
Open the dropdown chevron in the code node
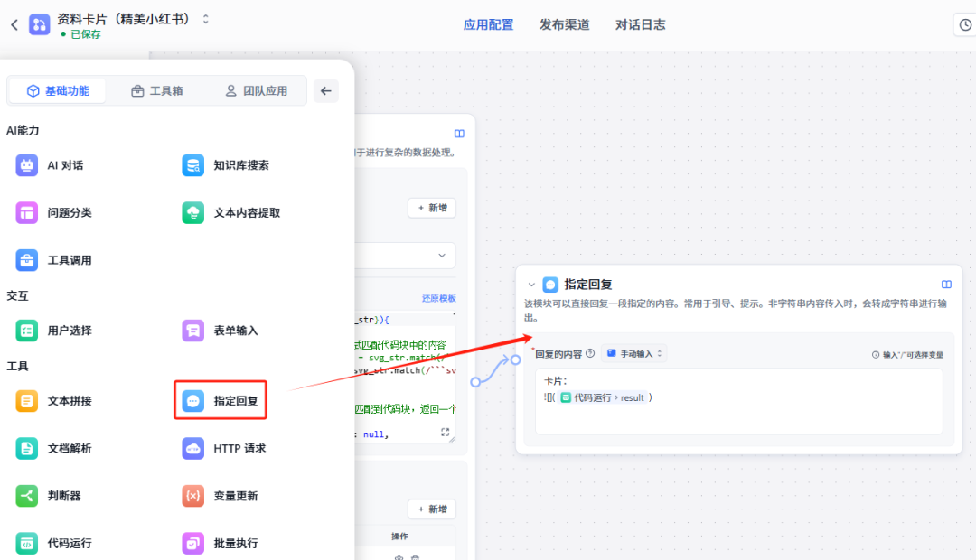point(442,256)
